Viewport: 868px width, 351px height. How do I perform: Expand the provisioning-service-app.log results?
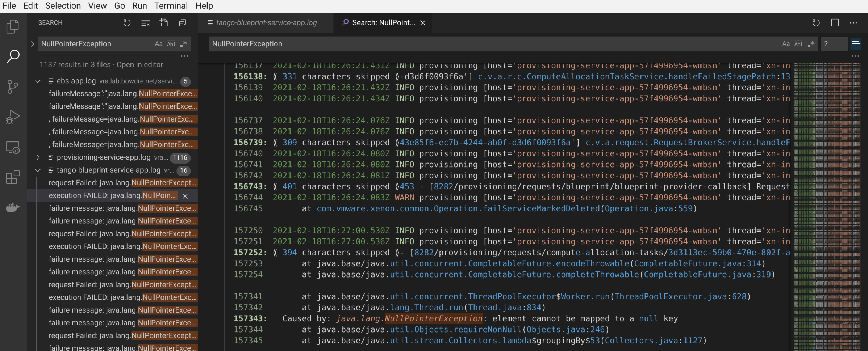38,157
